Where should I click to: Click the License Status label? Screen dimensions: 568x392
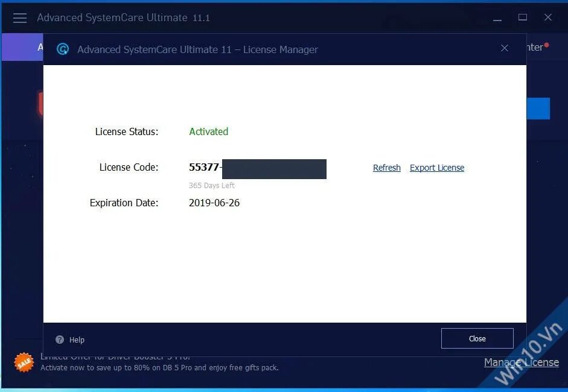click(126, 131)
